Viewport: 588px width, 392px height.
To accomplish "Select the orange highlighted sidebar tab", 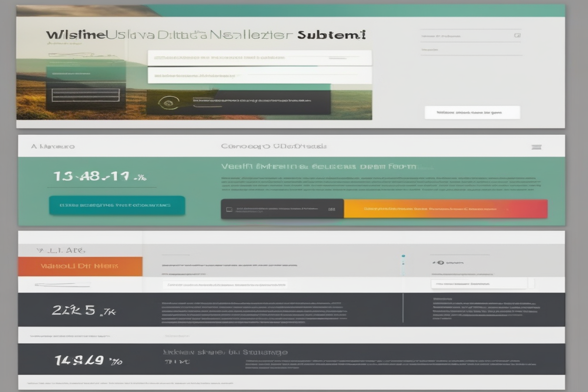I will click(80, 267).
